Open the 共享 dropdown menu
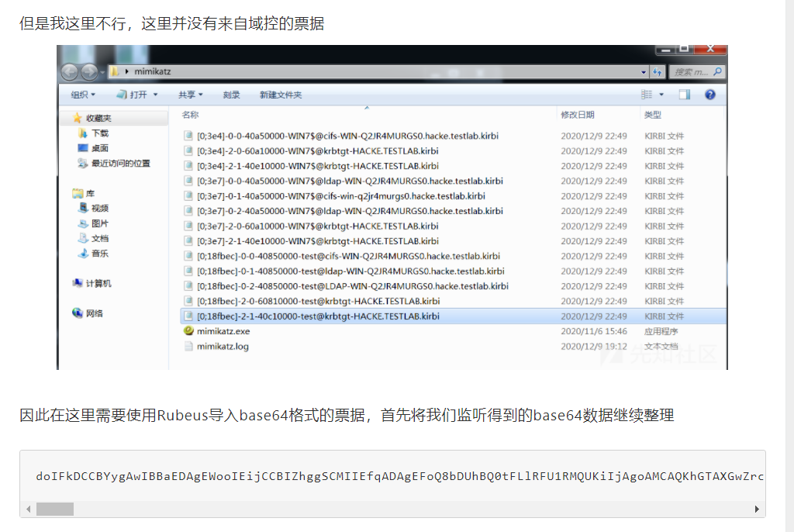The image size is (794, 532). pos(191,95)
